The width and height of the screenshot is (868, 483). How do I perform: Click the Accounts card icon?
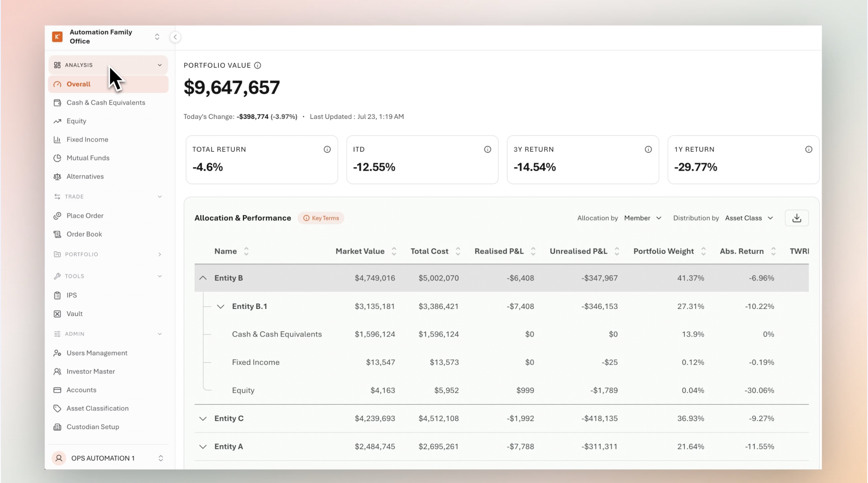[57, 390]
